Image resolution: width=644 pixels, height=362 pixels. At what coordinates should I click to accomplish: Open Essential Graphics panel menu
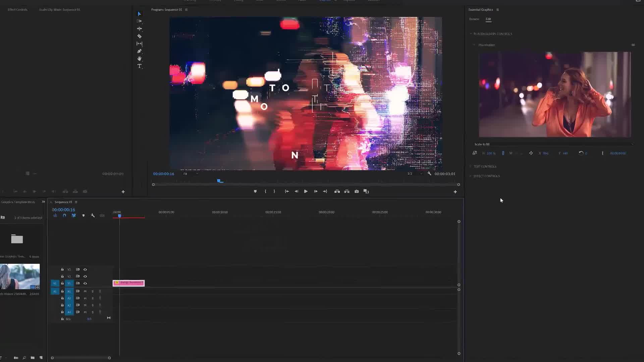click(x=497, y=10)
